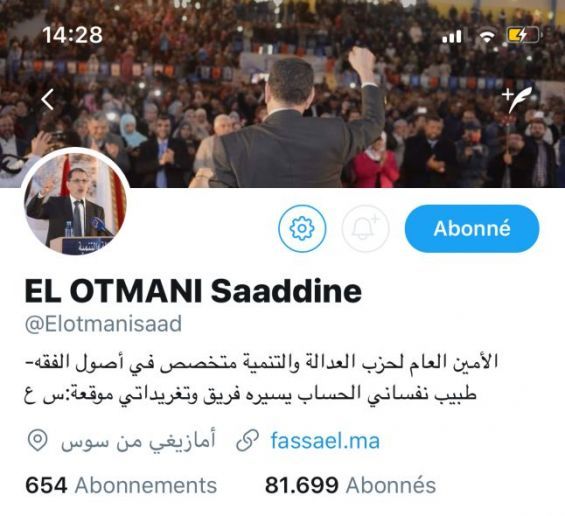Turn on notifications with the bell icon

pyautogui.click(x=365, y=228)
